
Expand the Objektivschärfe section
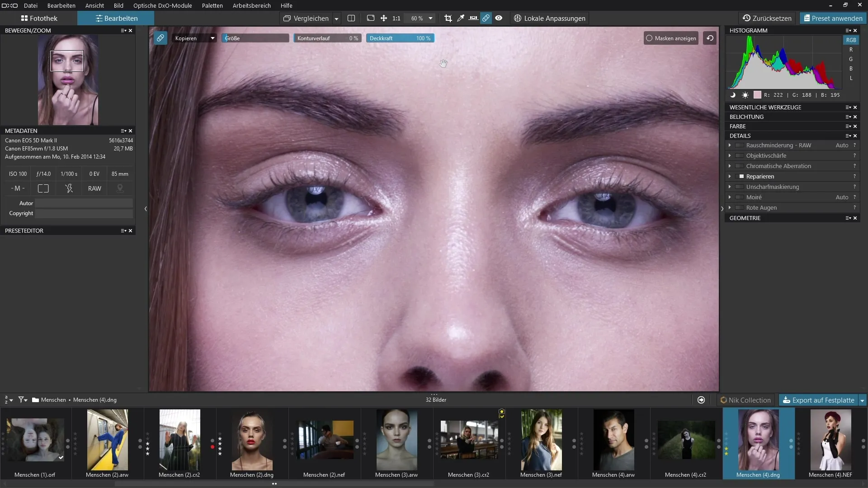pos(729,155)
